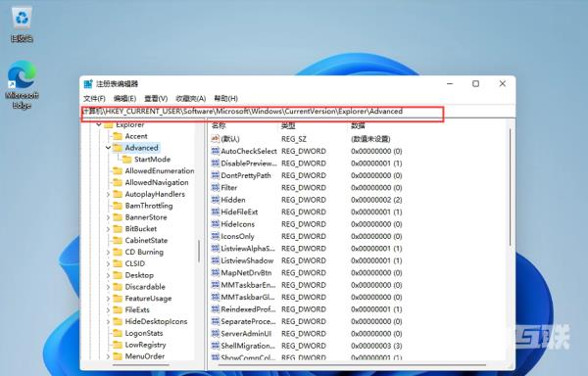588x376 pixels.
Task: Click the Hidden value's DWORD icon
Action: click(216, 200)
